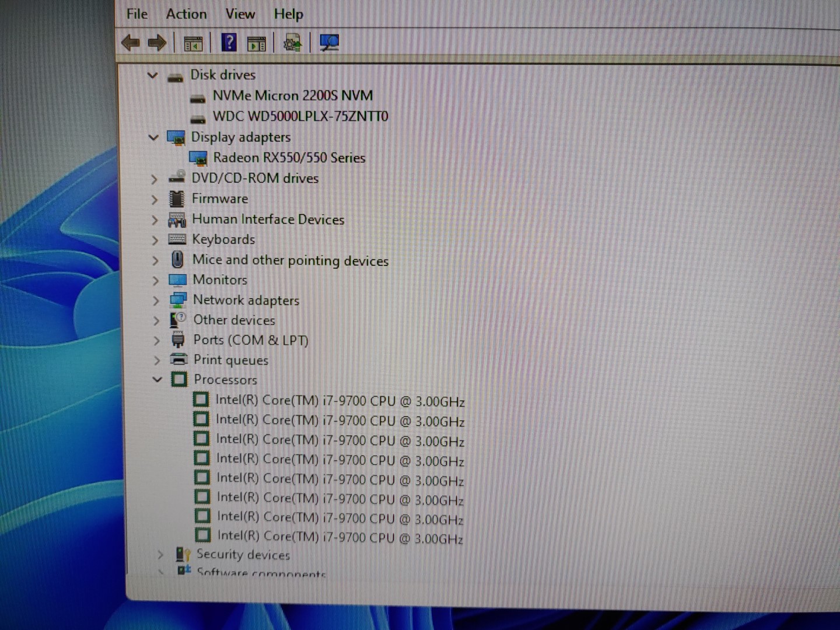The width and height of the screenshot is (840, 630).
Task: Select the last Intel Core i7-9700 entry
Action: [340, 537]
